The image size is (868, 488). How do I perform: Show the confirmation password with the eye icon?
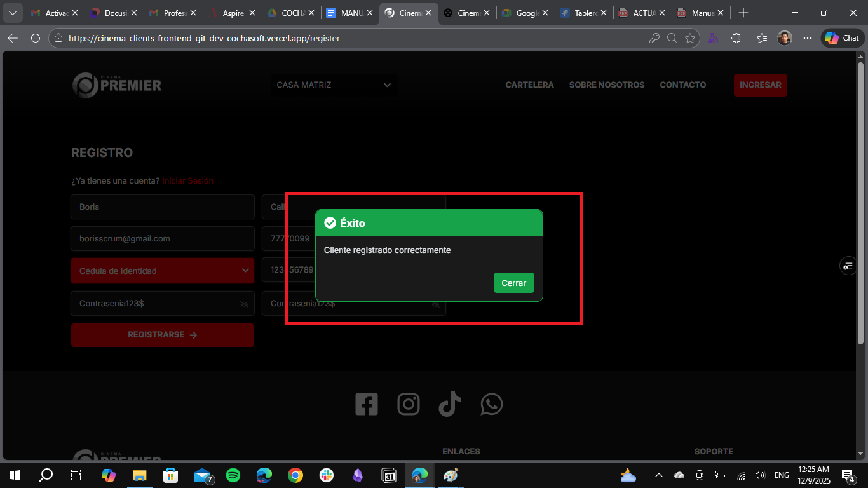(436, 304)
